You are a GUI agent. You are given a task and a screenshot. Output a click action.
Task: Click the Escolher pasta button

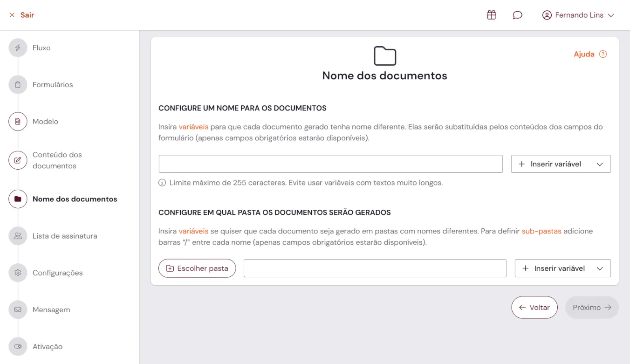[197, 268]
